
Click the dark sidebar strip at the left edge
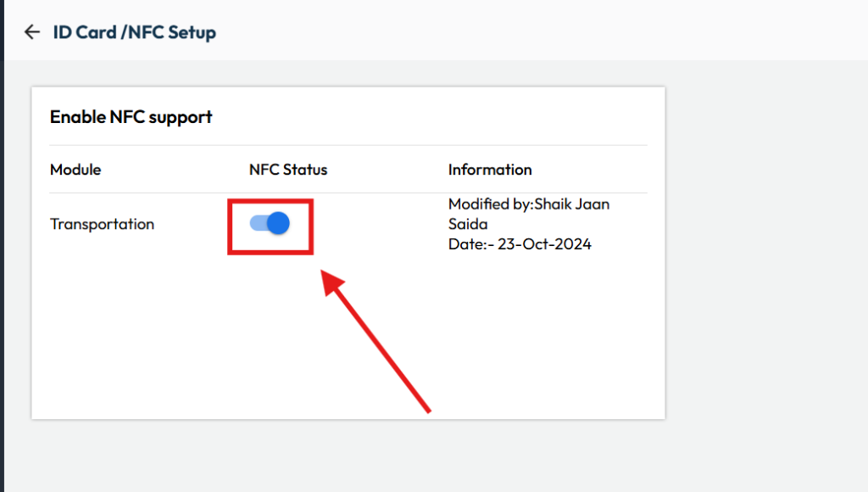pyautogui.click(x=2, y=254)
